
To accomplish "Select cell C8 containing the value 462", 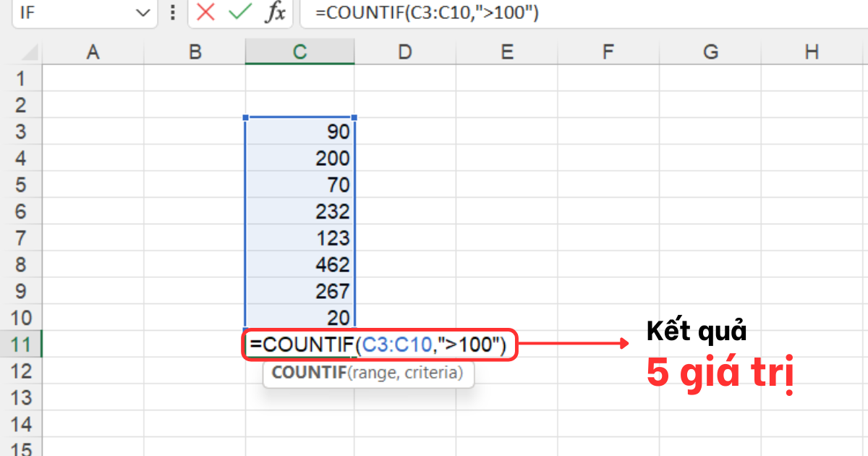I will pos(299,265).
